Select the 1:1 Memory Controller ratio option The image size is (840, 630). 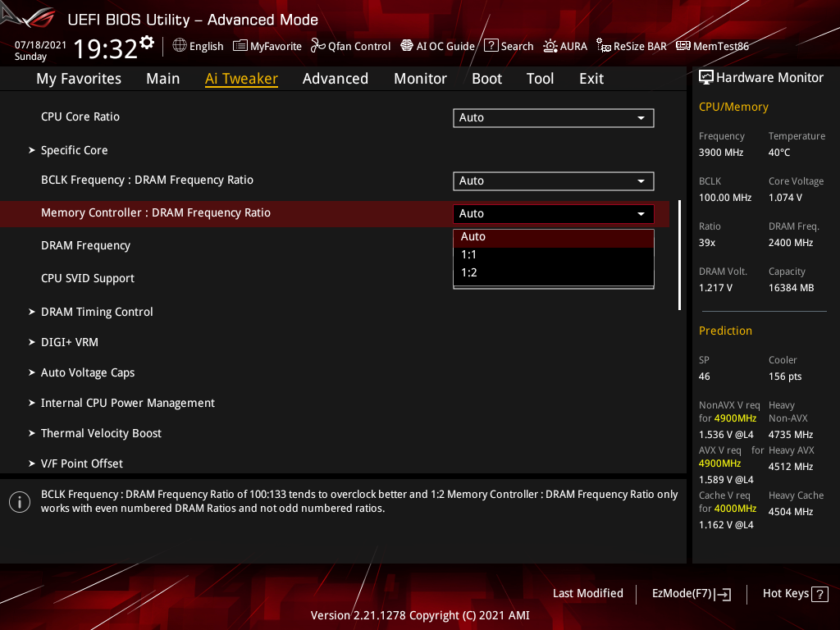point(554,254)
